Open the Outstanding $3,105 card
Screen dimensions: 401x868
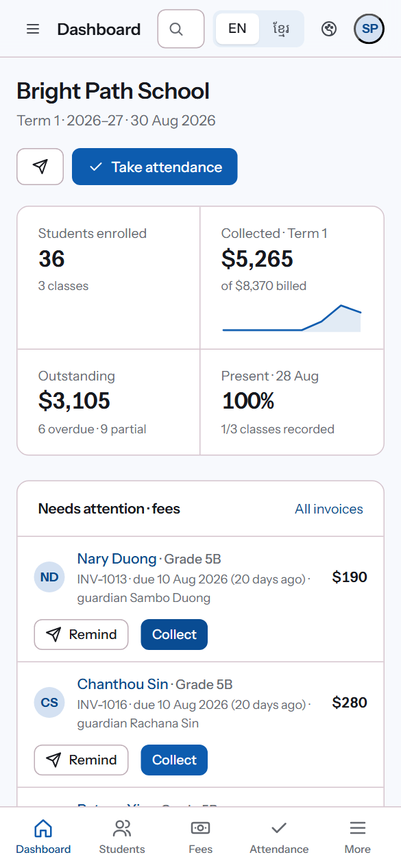coord(108,402)
